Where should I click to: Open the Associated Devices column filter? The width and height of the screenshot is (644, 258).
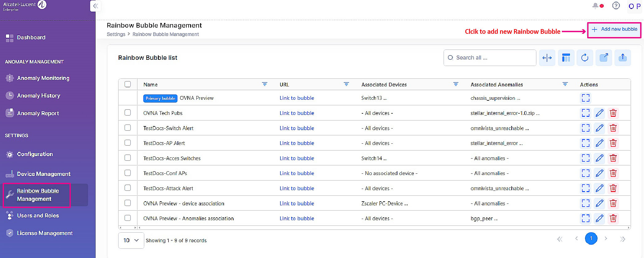coord(455,84)
